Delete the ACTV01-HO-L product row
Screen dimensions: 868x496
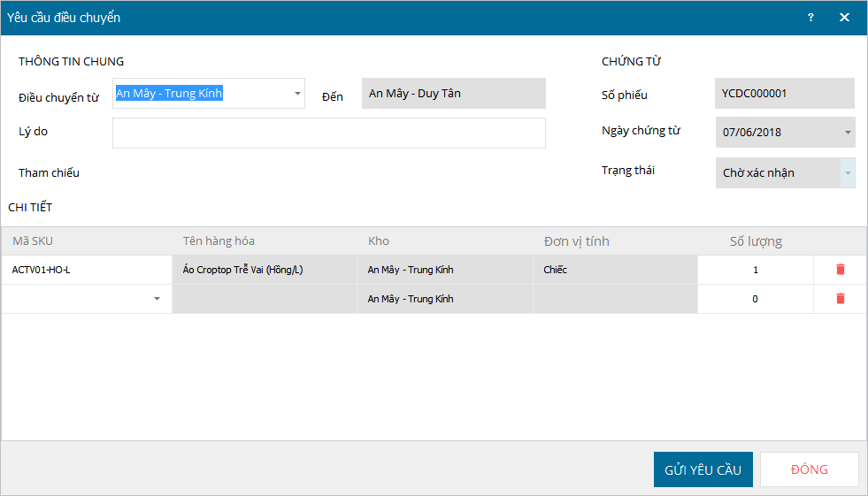click(x=840, y=270)
